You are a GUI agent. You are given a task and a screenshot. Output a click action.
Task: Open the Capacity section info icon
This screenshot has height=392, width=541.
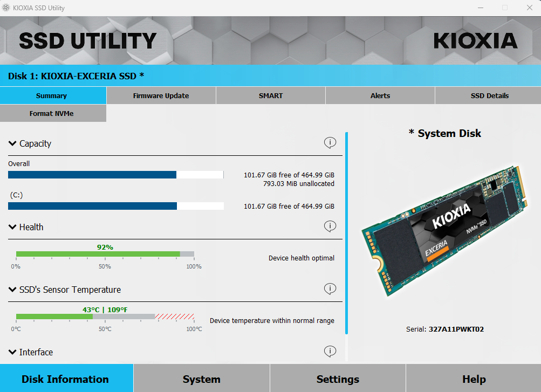(x=330, y=142)
